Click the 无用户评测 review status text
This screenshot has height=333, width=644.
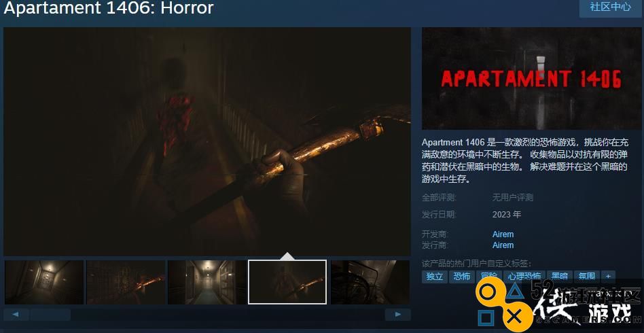point(513,198)
